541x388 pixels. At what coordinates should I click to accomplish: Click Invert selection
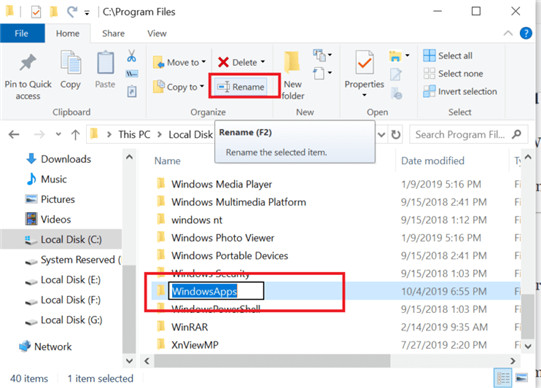click(x=460, y=91)
